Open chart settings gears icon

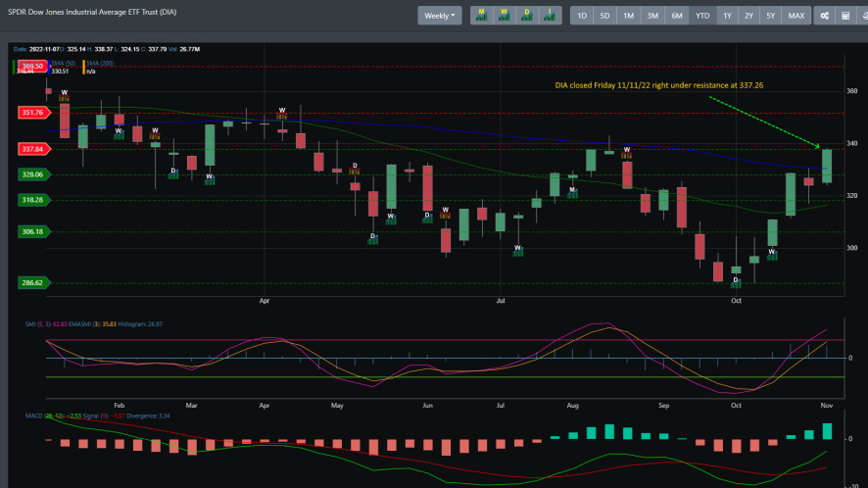coord(824,16)
